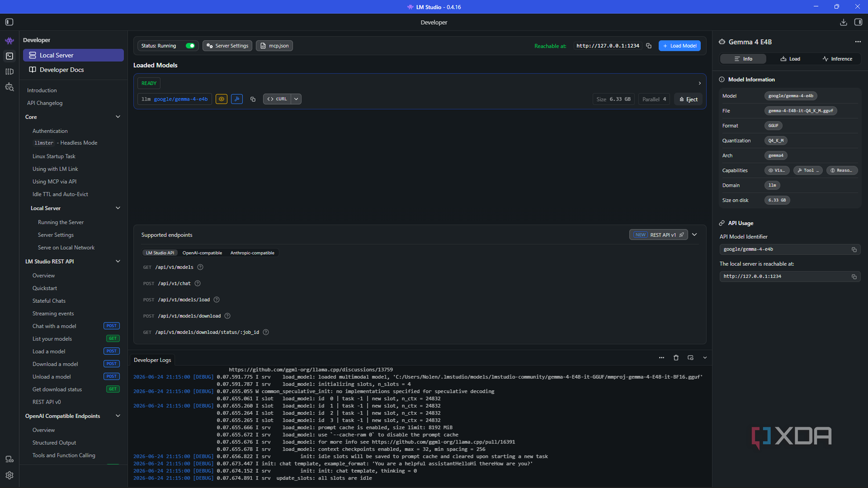The image size is (868, 488).
Task: Open the My Models library icon
Action: (9, 72)
